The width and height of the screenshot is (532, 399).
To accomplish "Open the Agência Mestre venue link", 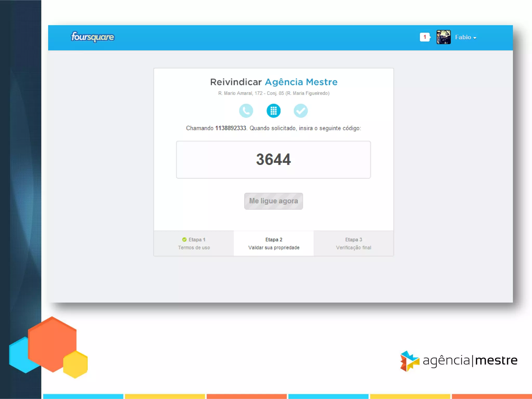I will [x=301, y=82].
